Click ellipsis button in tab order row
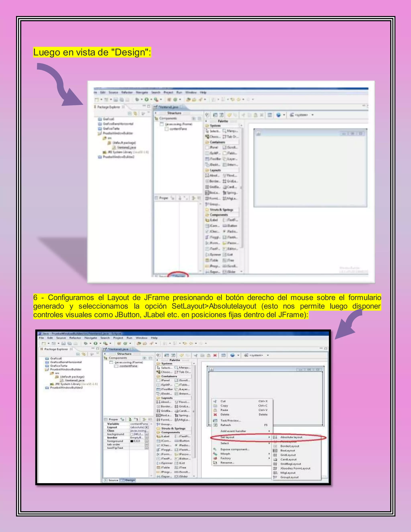 [146, 444]
